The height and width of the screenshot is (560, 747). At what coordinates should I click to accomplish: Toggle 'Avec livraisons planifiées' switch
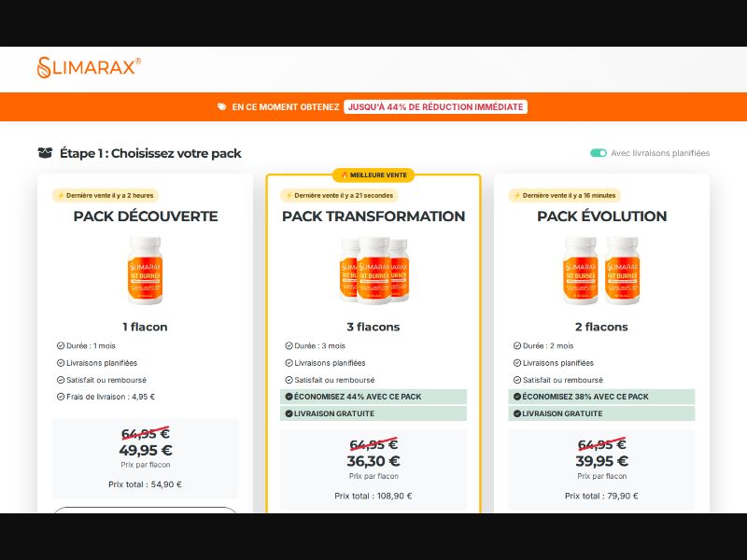(599, 153)
